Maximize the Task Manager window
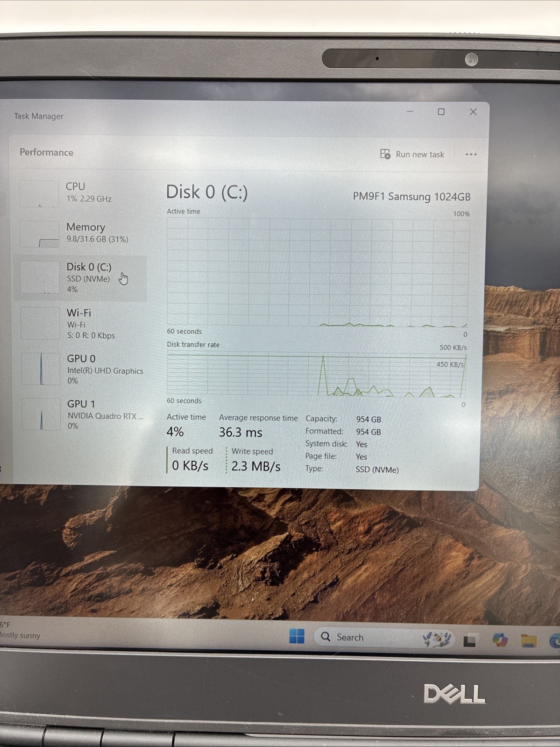Viewport: 560px width, 747px height. (441, 112)
